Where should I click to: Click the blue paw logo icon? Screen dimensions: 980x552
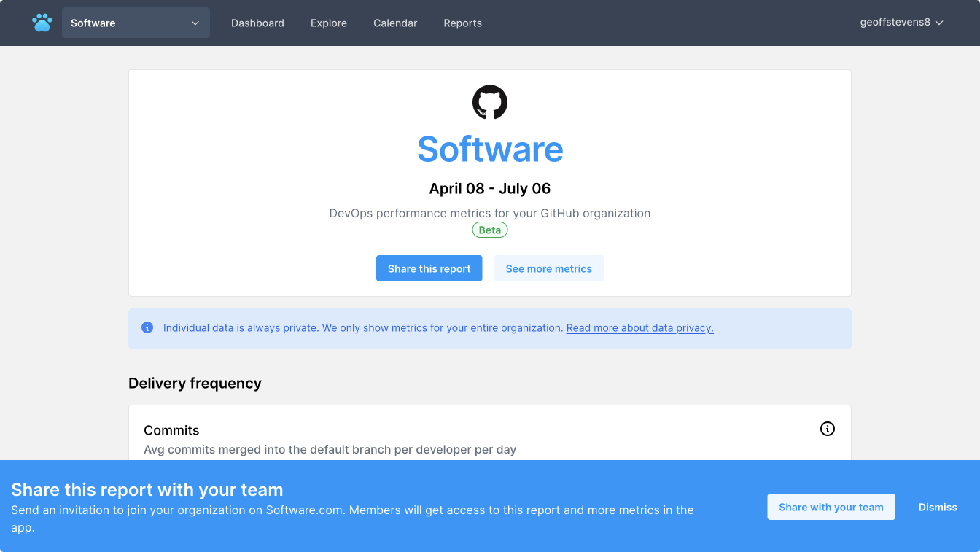(42, 23)
